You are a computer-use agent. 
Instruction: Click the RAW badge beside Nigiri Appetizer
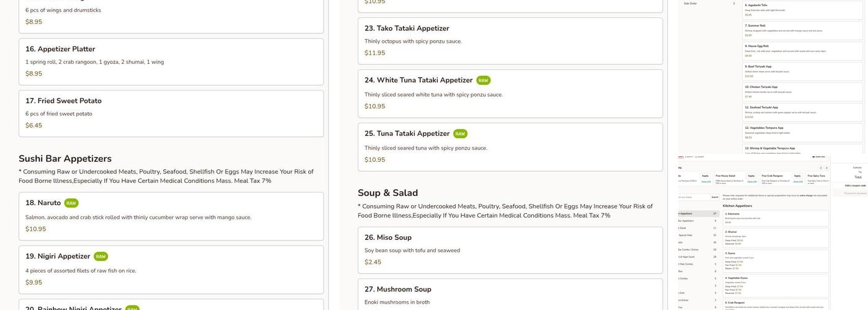[x=100, y=257]
